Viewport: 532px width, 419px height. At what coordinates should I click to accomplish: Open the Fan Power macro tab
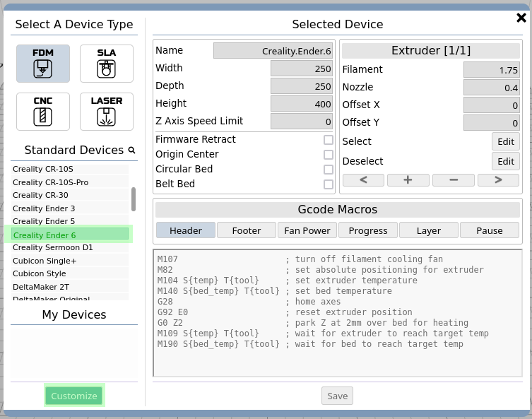307,230
